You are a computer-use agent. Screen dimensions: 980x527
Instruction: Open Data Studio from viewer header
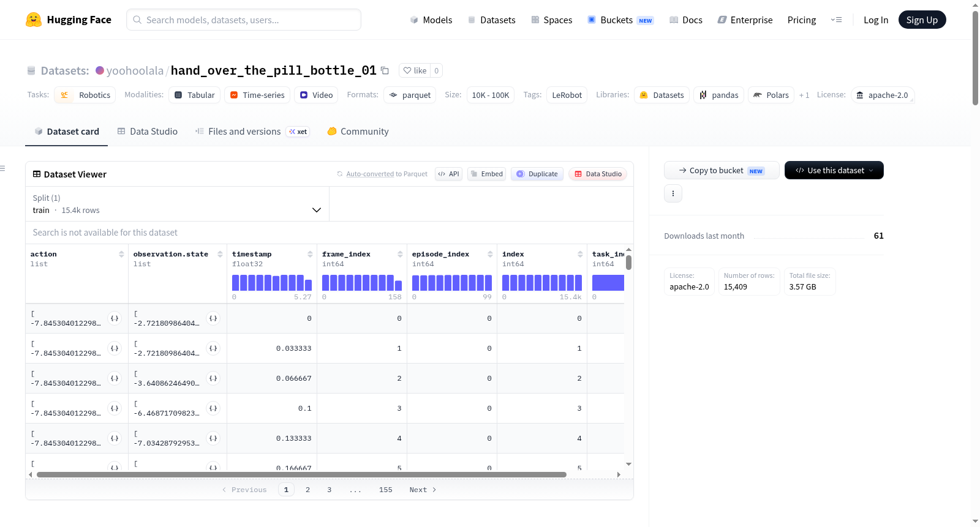coord(598,174)
